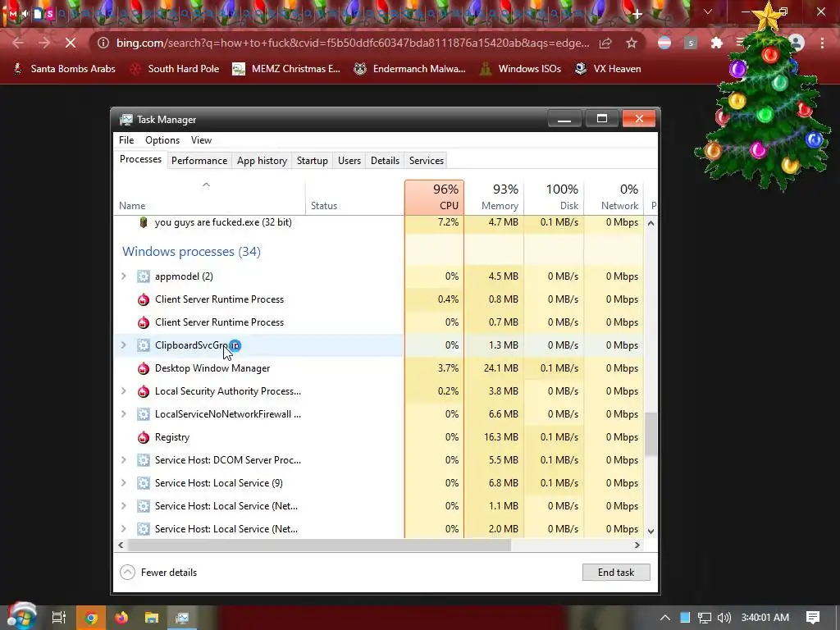Screen dimensions: 840x630
Task: Open a new browser tab with plus
Action: point(637,15)
